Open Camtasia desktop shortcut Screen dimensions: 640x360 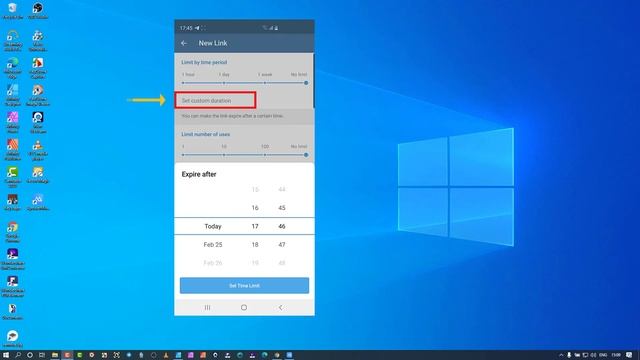click(x=13, y=177)
